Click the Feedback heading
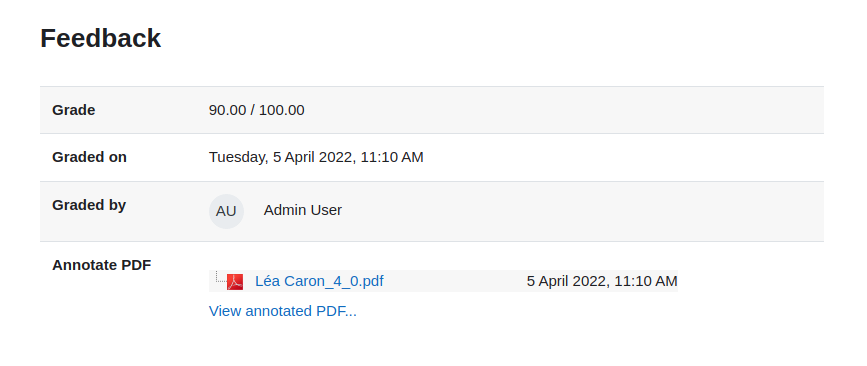Viewport: 867px width, 366px height. pyautogui.click(x=101, y=39)
